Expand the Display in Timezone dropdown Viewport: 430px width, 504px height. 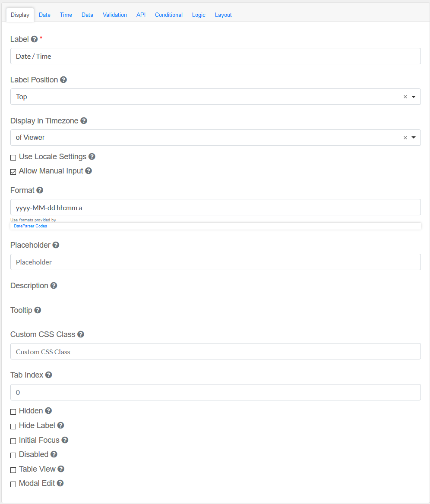coord(414,138)
